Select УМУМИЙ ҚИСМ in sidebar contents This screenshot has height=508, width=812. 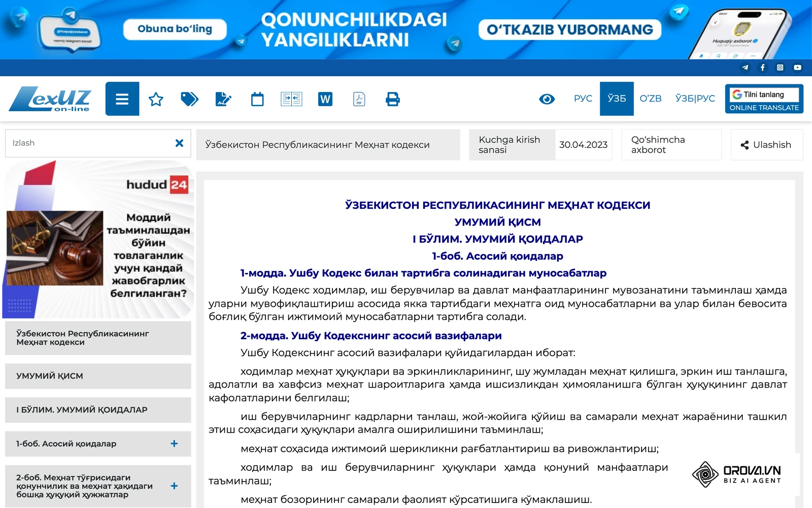coord(98,376)
